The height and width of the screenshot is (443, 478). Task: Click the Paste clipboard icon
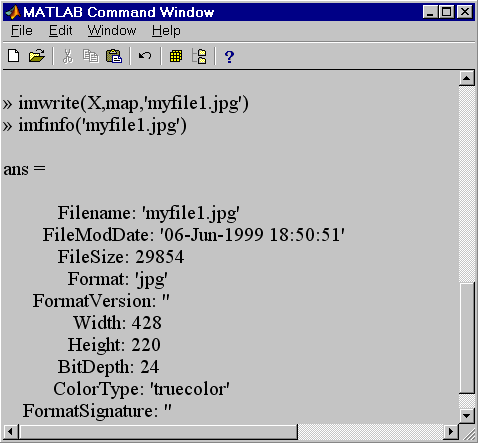pos(114,56)
